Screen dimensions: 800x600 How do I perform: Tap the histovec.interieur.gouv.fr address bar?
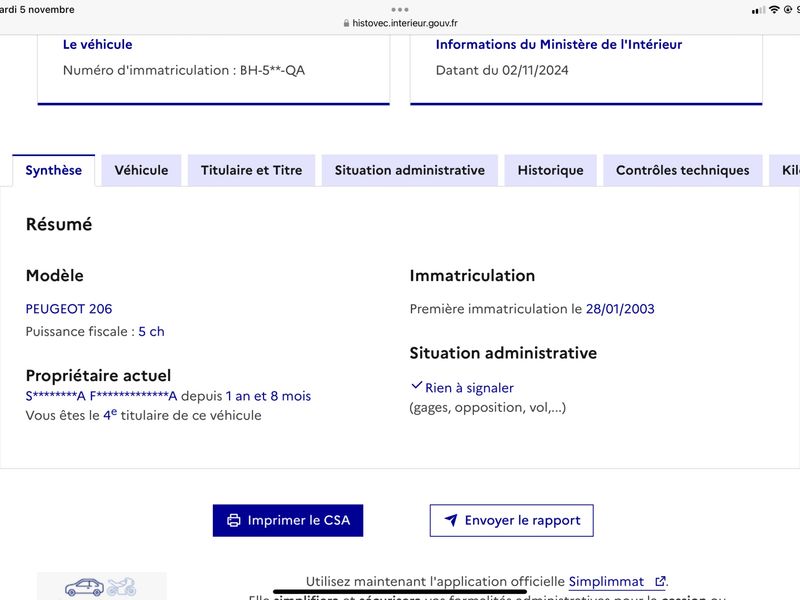(401, 23)
